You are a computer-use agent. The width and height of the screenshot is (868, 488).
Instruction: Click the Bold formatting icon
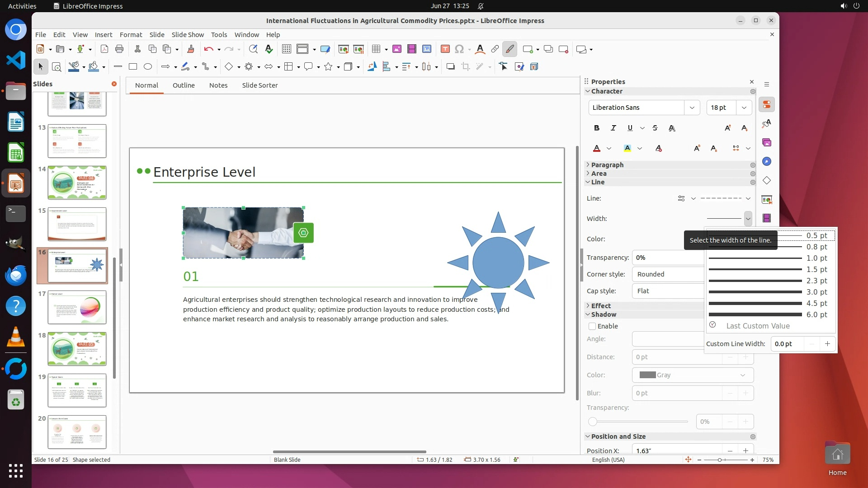pyautogui.click(x=597, y=128)
